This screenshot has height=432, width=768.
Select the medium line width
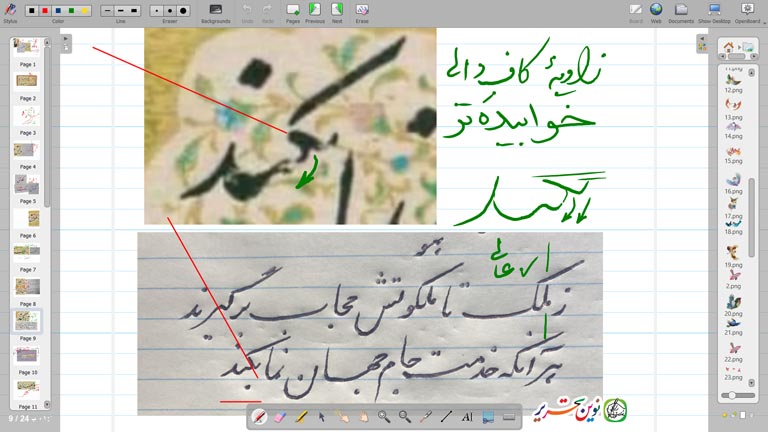[x=120, y=10]
